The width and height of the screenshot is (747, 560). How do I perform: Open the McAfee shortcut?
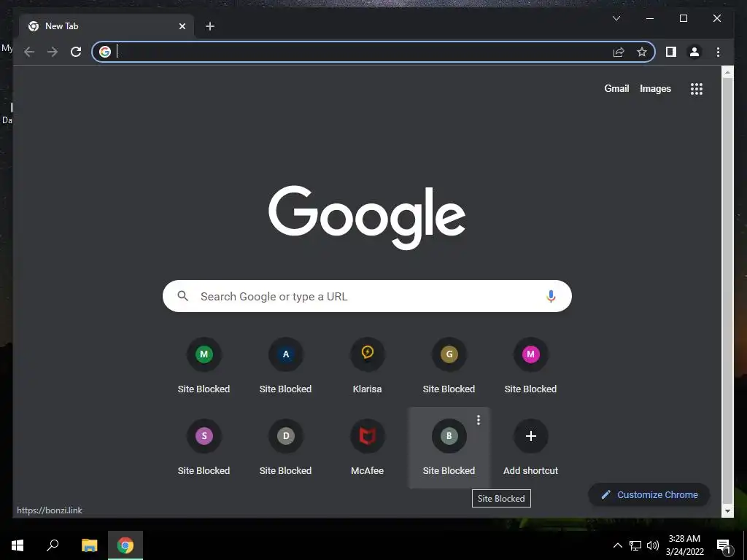pyautogui.click(x=368, y=447)
